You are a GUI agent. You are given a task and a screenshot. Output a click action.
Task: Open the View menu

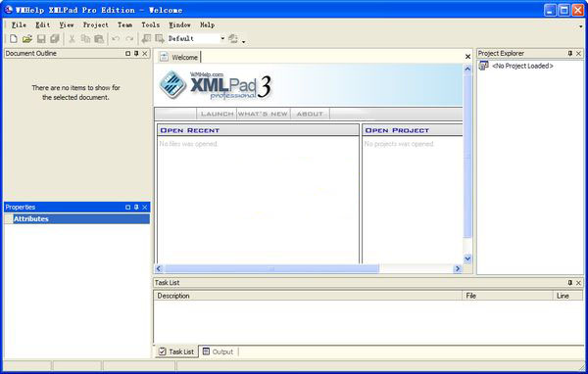point(67,25)
